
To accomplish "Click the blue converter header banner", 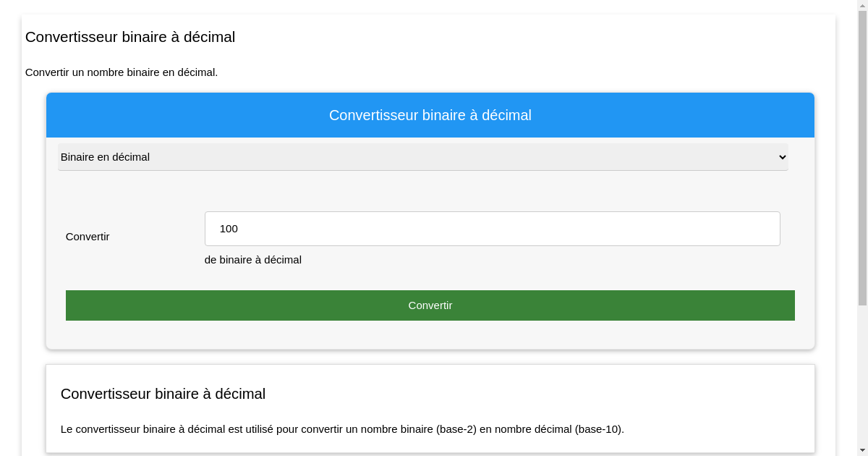I will click(x=430, y=114).
